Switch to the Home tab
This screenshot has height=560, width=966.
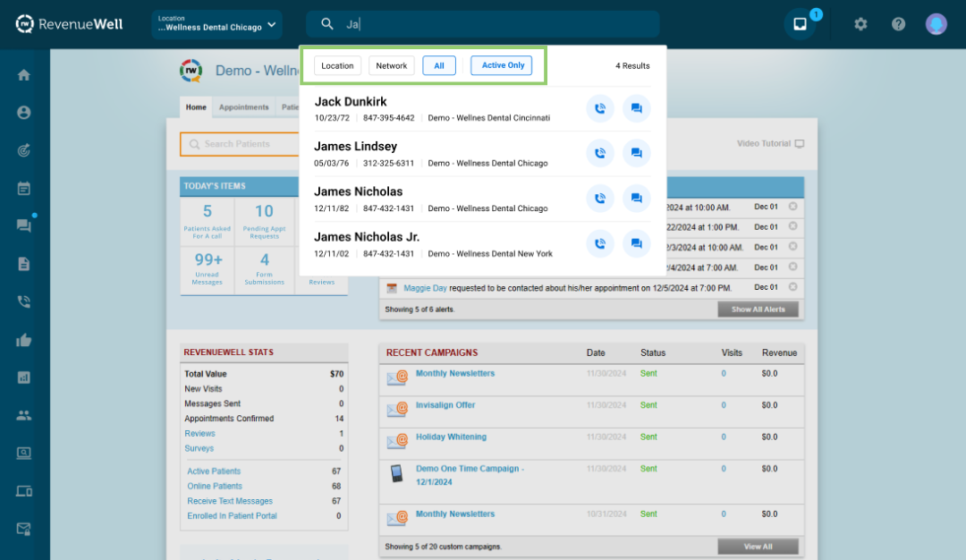pos(196,107)
